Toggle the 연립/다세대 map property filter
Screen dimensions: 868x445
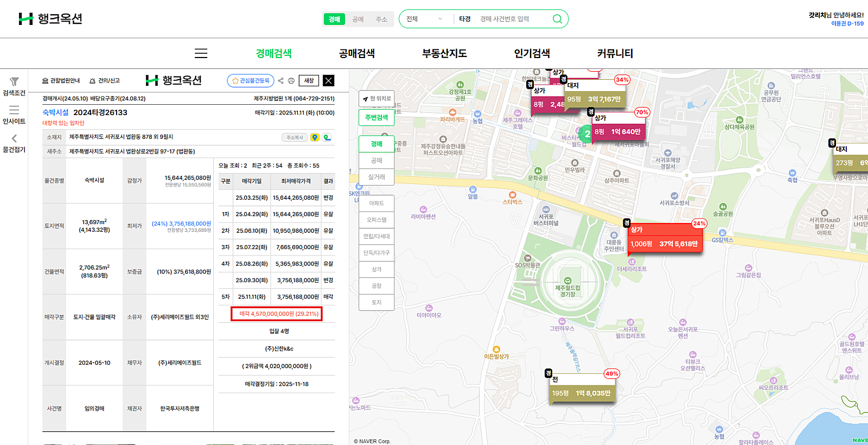376,237
